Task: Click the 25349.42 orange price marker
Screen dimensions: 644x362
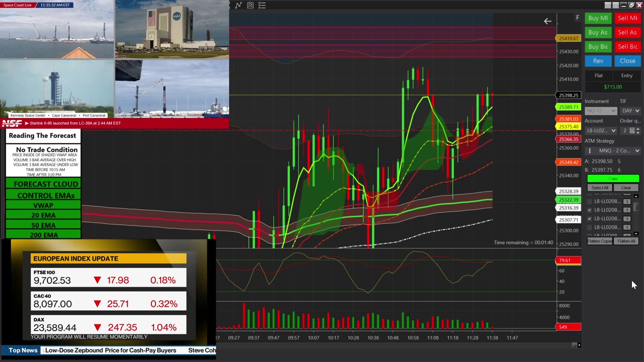Action: point(568,162)
